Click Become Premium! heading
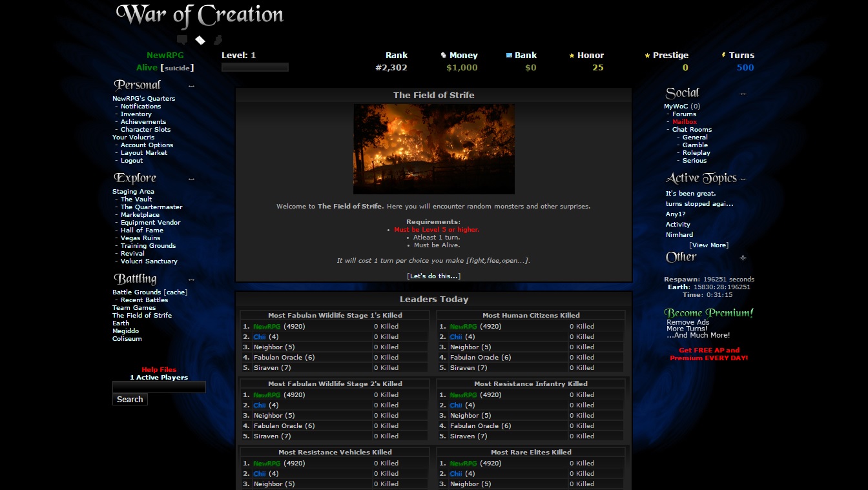The image size is (868, 490). [709, 313]
